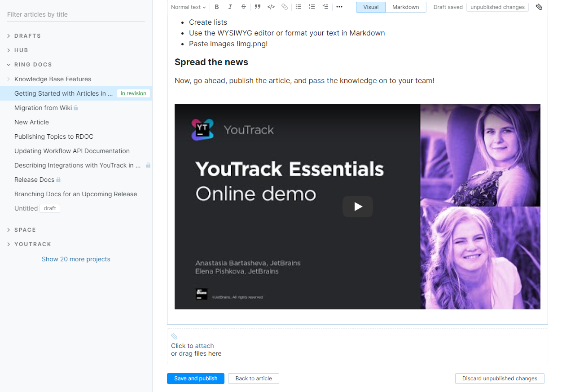Image resolution: width=562 pixels, height=392 pixels.
Task: Expand the DRAFTS section
Action: click(x=8, y=35)
